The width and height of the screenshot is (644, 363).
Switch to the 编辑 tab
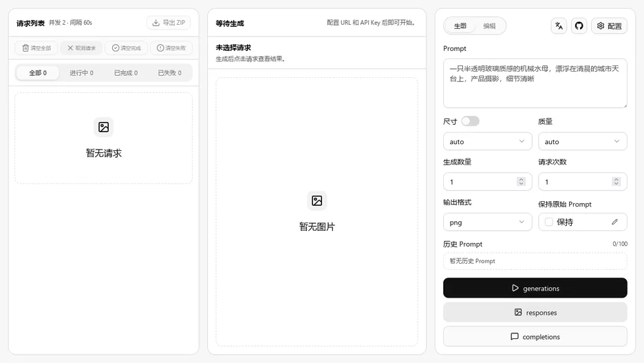[x=489, y=26]
